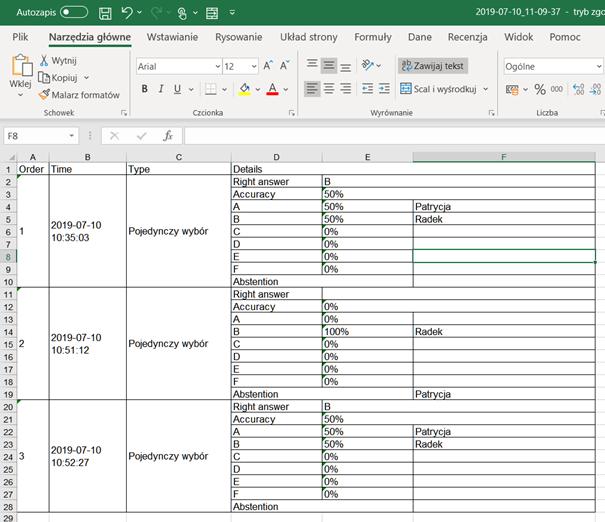The width and height of the screenshot is (605, 522).
Task: Toggle bold formatting
Action: pos(145,89)
